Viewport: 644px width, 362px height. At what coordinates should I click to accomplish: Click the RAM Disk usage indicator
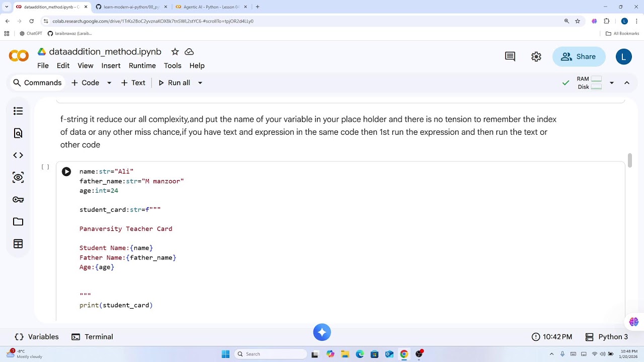589,83
